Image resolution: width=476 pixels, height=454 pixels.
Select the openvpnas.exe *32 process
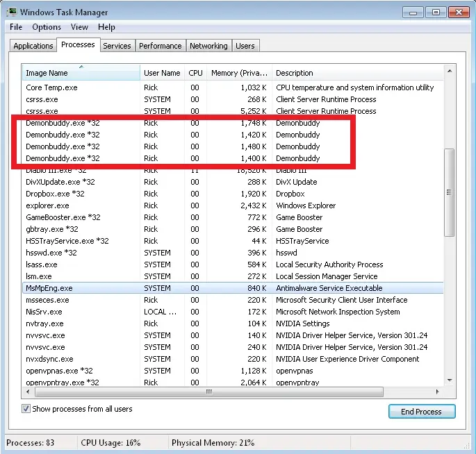[233, 371]
